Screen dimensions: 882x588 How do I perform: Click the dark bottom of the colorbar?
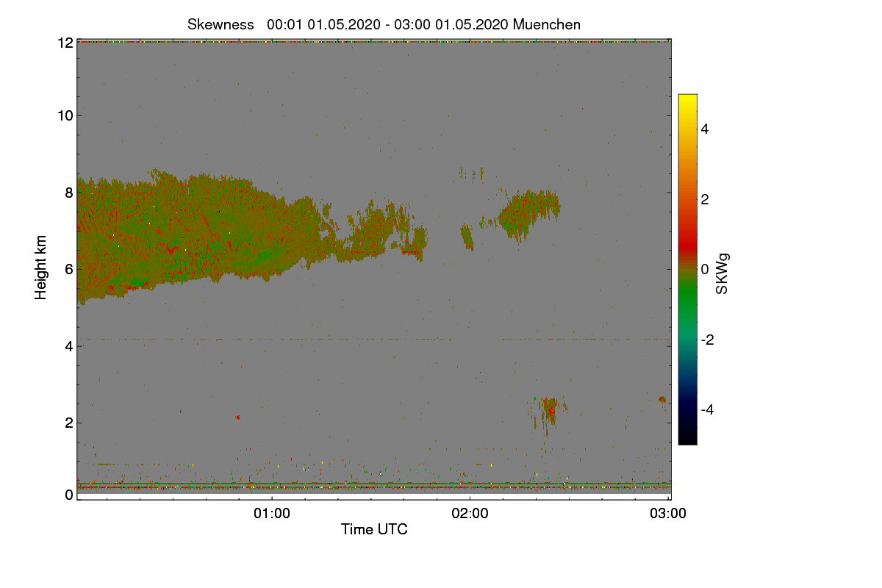(x=687, y=435)
